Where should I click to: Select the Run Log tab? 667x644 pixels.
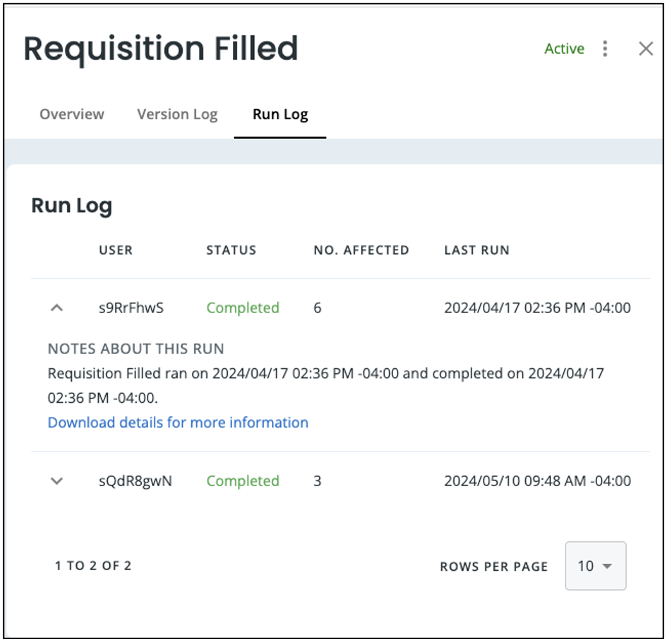(x=280, y=114)
